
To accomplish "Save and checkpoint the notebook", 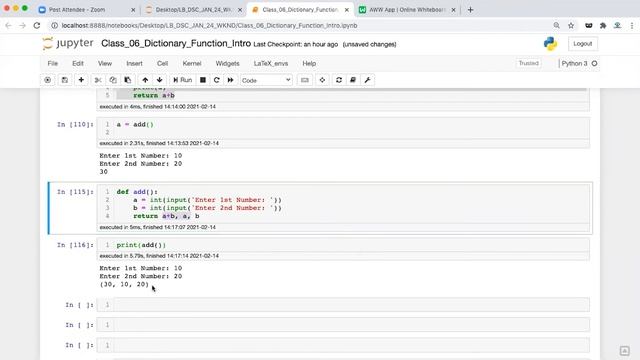I will [64, 80].
